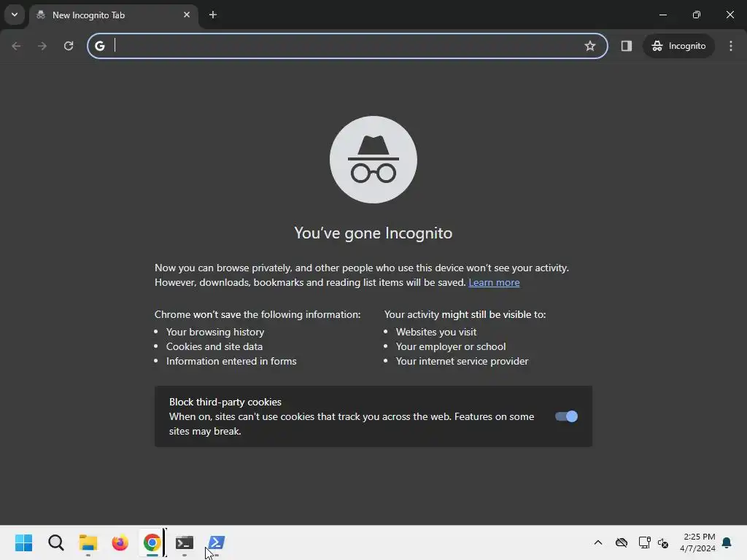This screenshot has height=560, width=747.
Task: Open the Learn more link
Action: click(494, 282)
